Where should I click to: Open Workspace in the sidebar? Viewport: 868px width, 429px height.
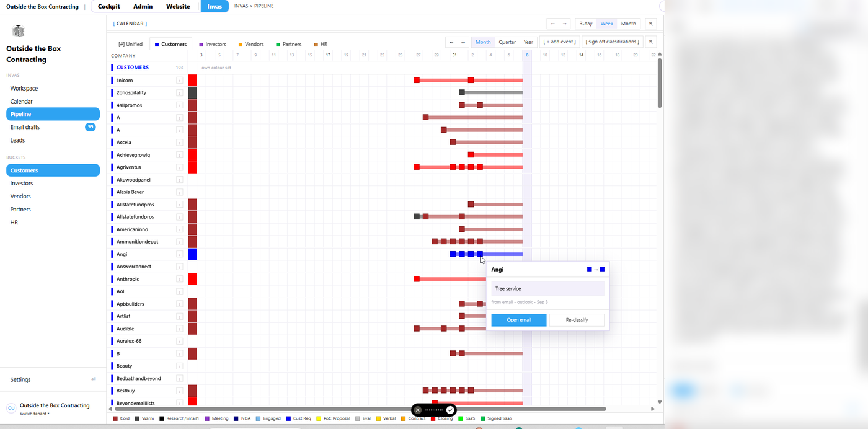tap(24, 89)
